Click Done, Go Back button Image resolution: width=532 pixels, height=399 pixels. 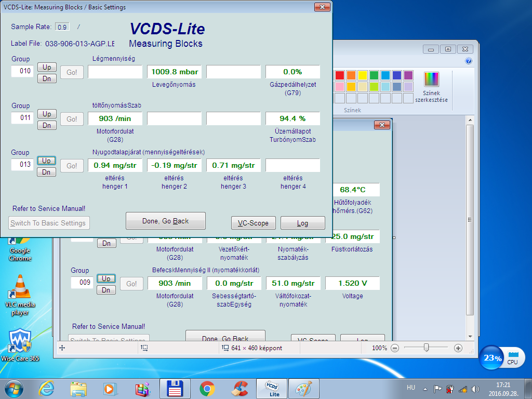tap(166, 221)
